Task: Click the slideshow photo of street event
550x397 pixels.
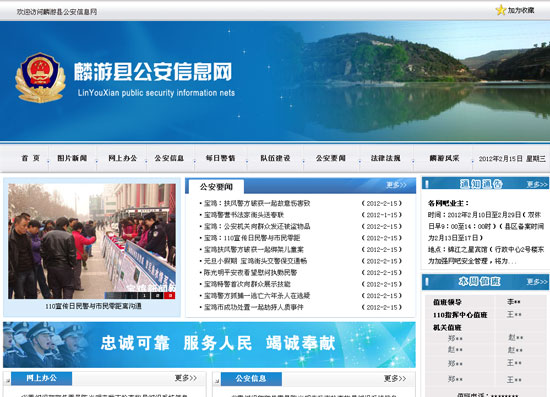Action: point(92,241)
